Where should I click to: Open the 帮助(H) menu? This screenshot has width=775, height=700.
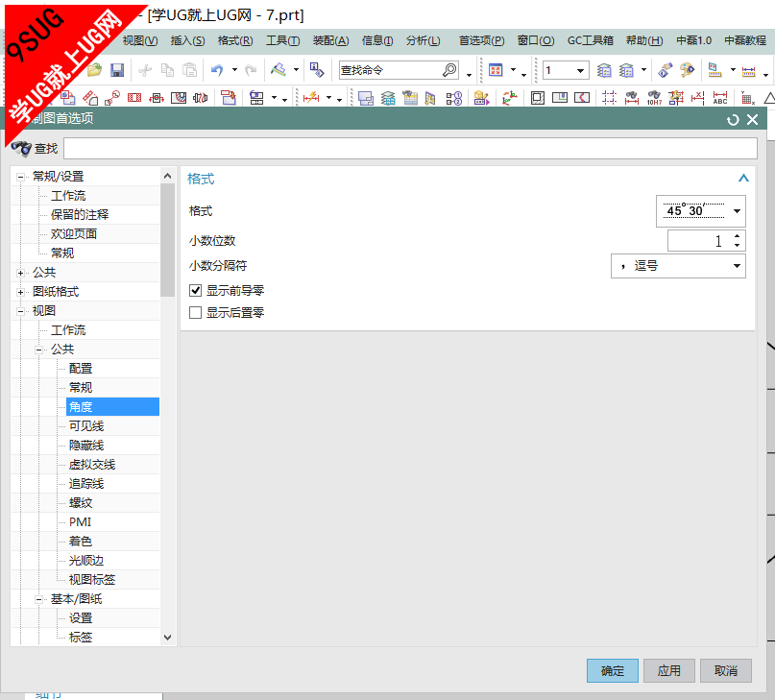click(644, 40)
